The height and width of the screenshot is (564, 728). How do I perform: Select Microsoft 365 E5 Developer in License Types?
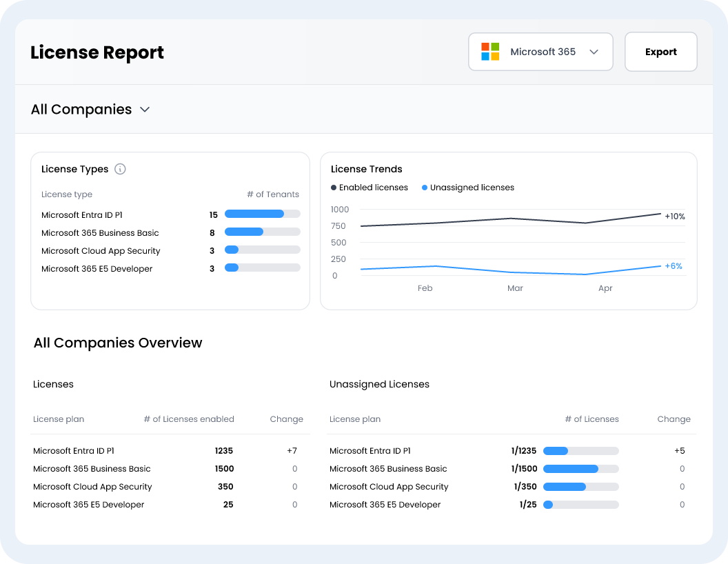pos(97,269)
